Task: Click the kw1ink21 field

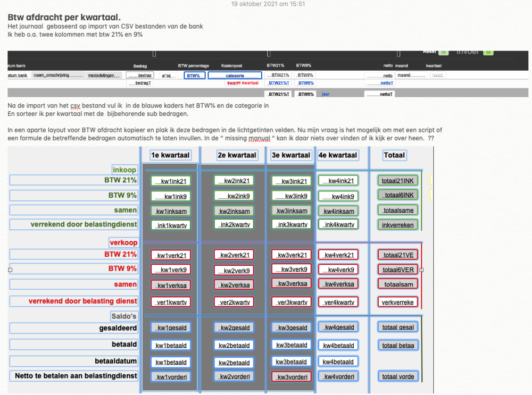Action: (171, 181)
